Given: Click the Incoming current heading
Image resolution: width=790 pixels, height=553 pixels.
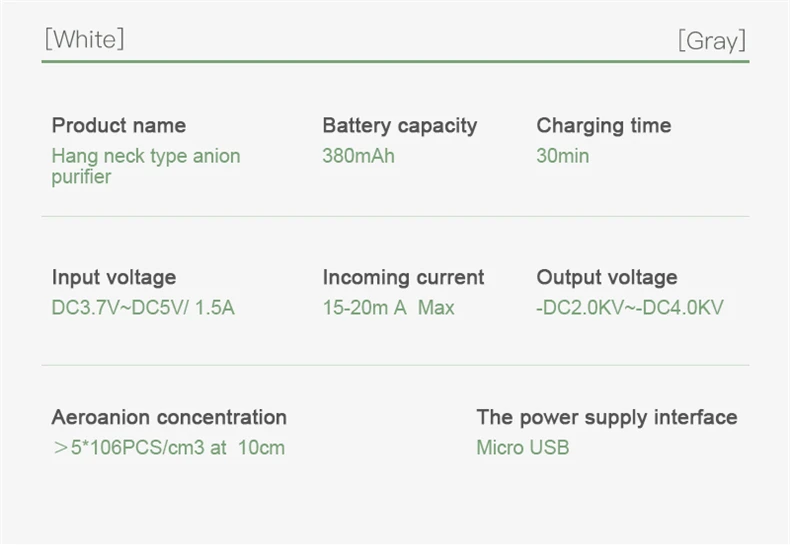Looking at the screenshot, I should click(403, 277).
